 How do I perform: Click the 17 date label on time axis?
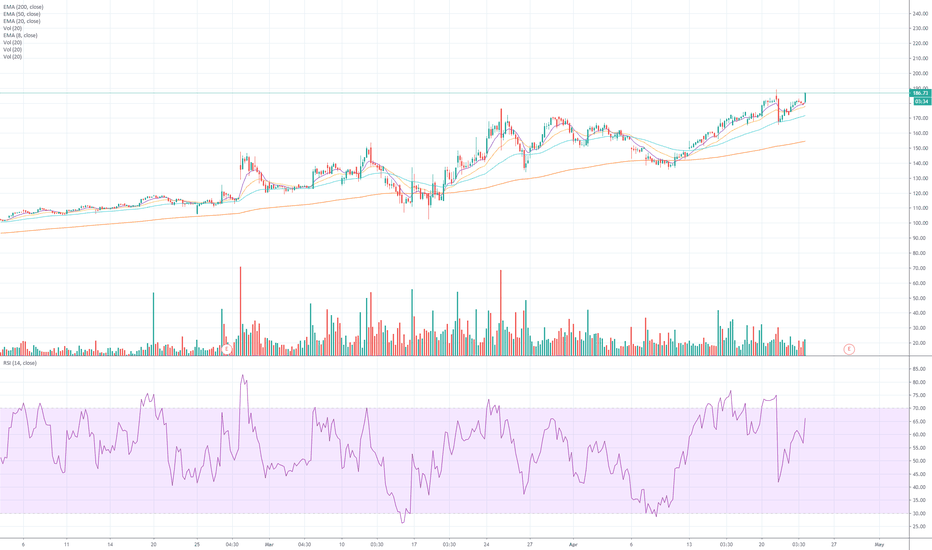pos(414,544)
